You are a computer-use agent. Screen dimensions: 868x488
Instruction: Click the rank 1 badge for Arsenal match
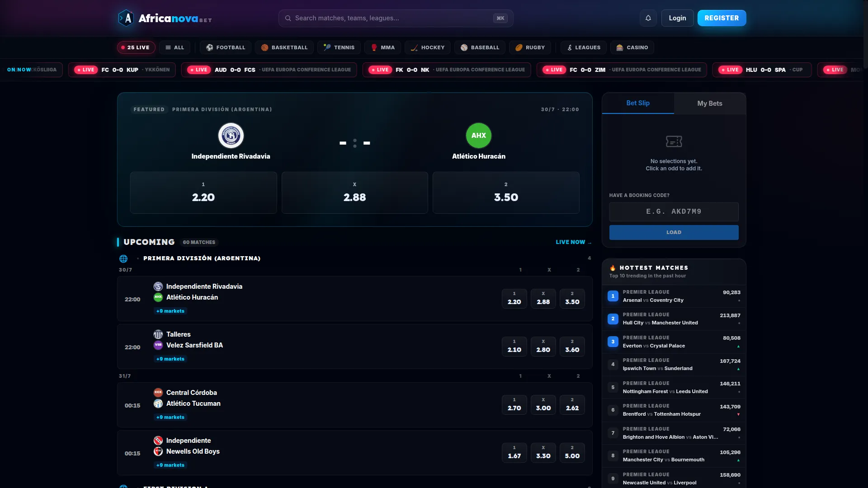pyautogui.click(x=613, y=296)
